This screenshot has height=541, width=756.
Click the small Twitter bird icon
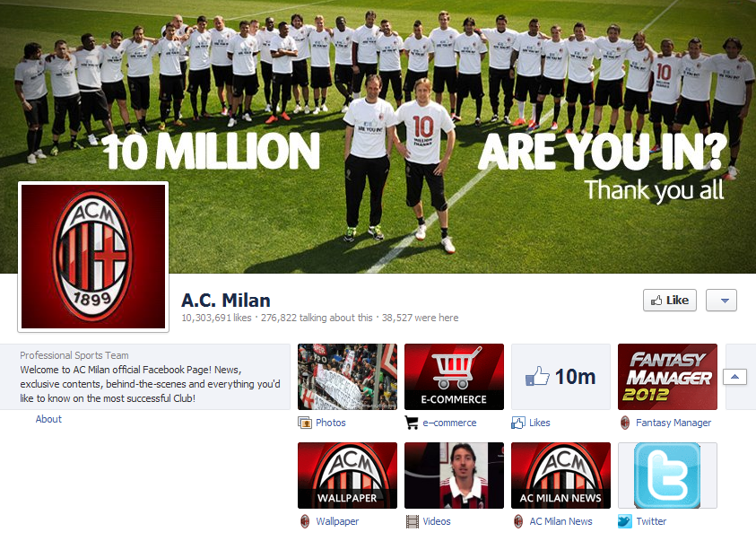click(625, 521)
